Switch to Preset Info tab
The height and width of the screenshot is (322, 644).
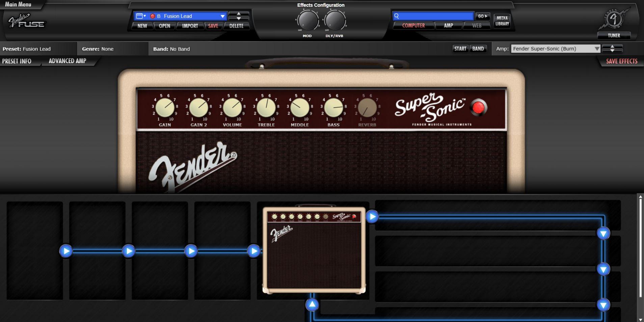17,61
